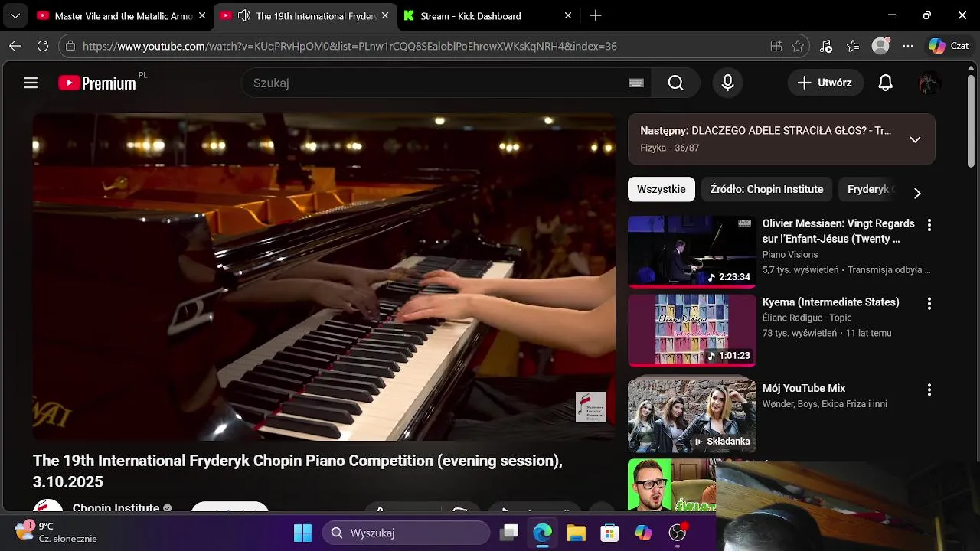Screen dimensions: 980x551
Task: Open Microsoft Store from the taskbar
Action: [609, 533]
